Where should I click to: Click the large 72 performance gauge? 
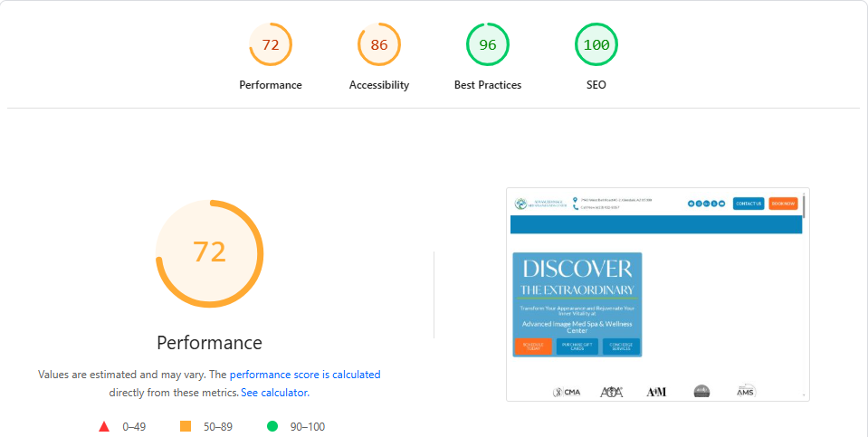pyautogui.click(x=209, y=252)
